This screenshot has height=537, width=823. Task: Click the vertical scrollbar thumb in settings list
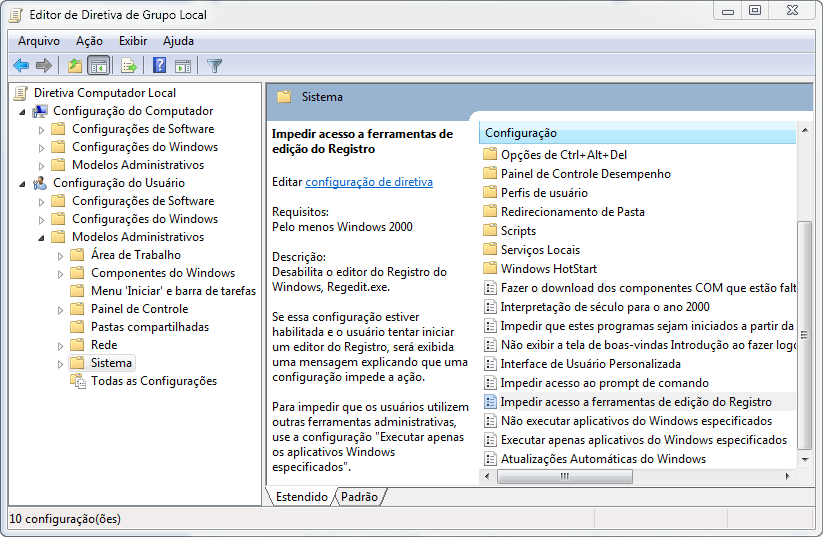point(805,335)
